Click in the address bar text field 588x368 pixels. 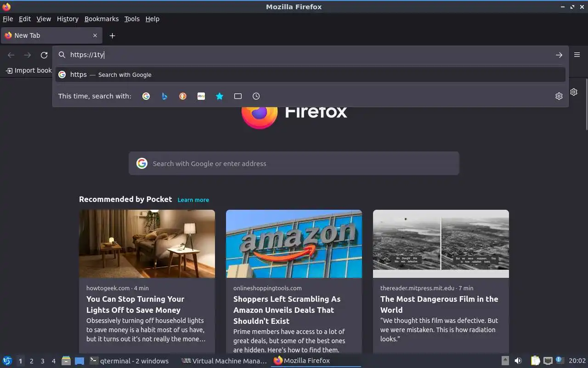pyautogui.click(x=310, y=55)
